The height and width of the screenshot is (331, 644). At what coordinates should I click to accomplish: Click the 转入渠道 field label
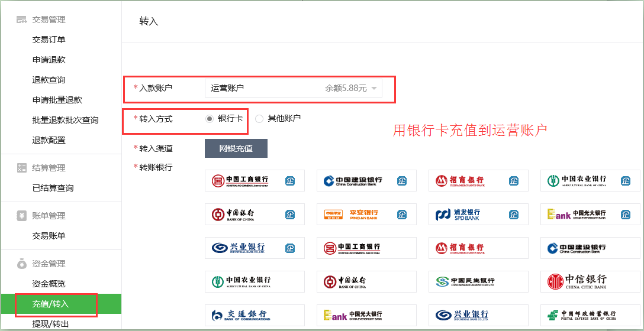156,148
